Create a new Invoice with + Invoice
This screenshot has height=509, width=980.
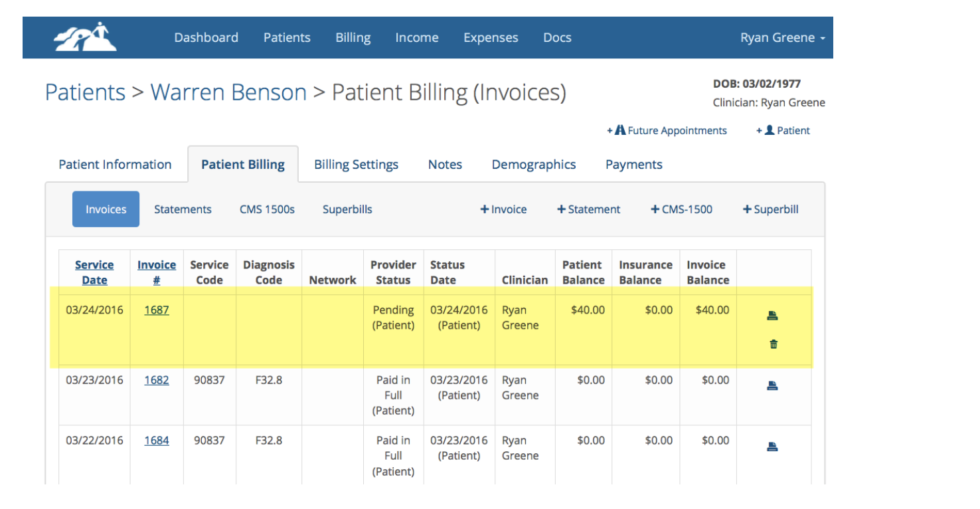point(503,209)
